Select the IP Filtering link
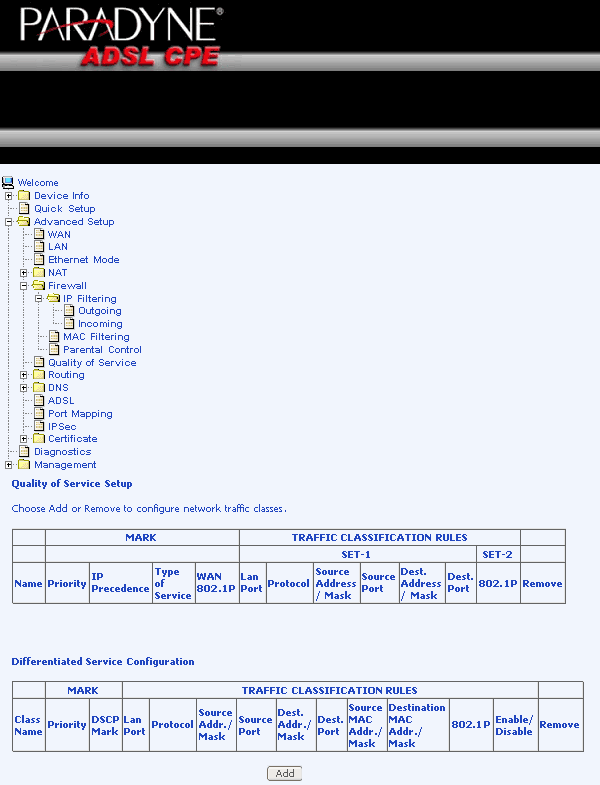The image size is (600, 785). point(90,299)
